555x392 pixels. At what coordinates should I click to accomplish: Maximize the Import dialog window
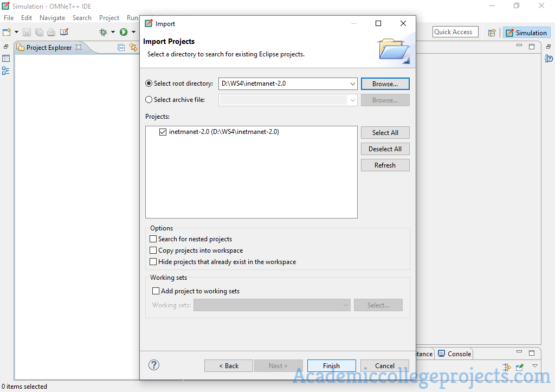click(x=378, y=23)
